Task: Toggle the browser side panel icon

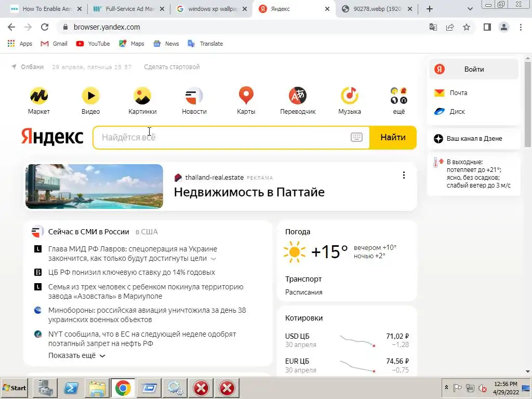Action: (487, 27)
